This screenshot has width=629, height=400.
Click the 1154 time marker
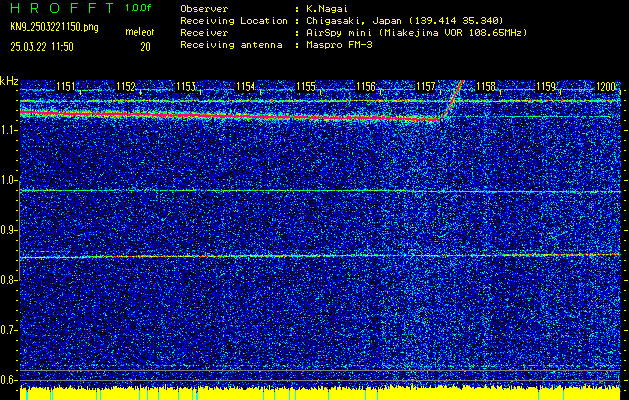(246, 86)
